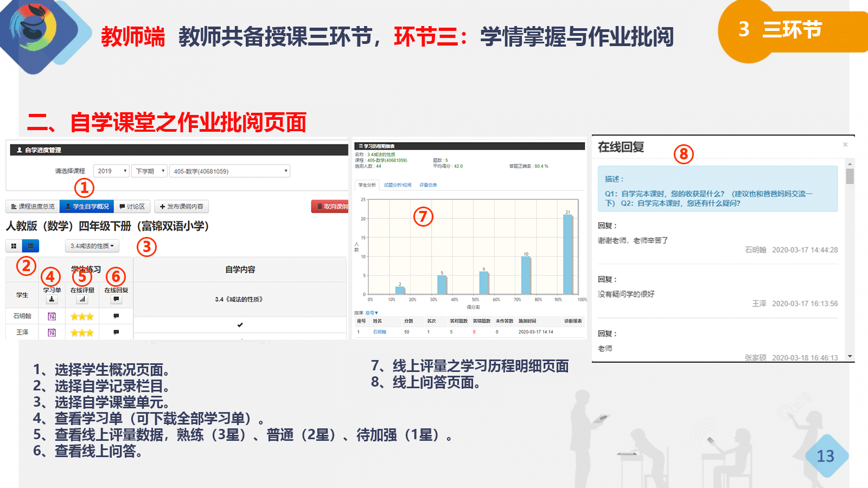Click the 在线回复 panel scrollbar
Image resolution: width=868 pixels, height=488 pixels.
[x=850, y=176]
